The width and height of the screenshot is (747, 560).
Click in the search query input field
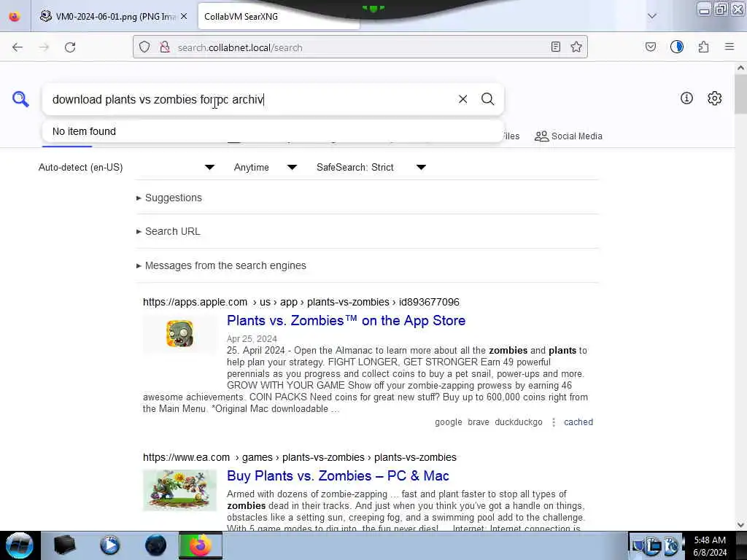click(250, 99)
